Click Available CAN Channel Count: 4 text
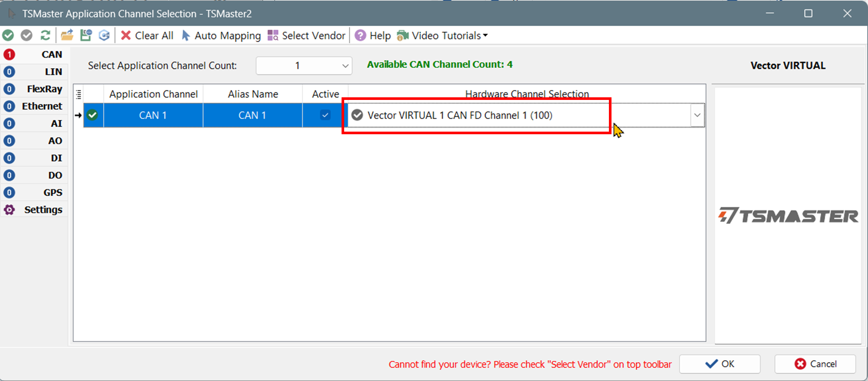The height and width of the screenshot is (381, 868). (440, 64)
